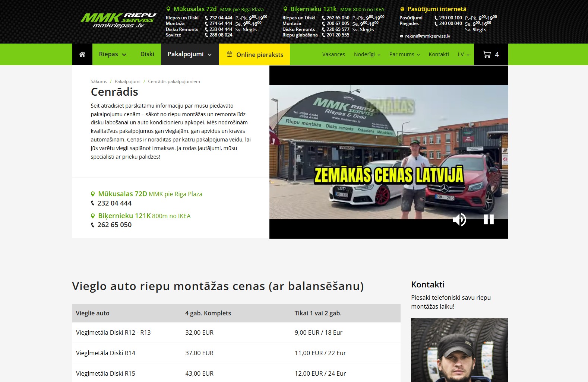The height and width of the screenshot is (382, 588).
Task: Pause the promotional video
Action: [x=489, y=220]
